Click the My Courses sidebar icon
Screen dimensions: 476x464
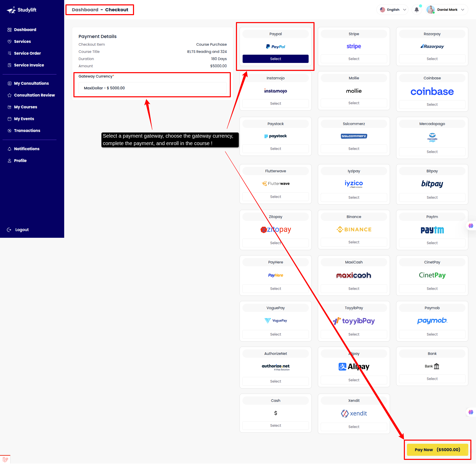(9, 107)
